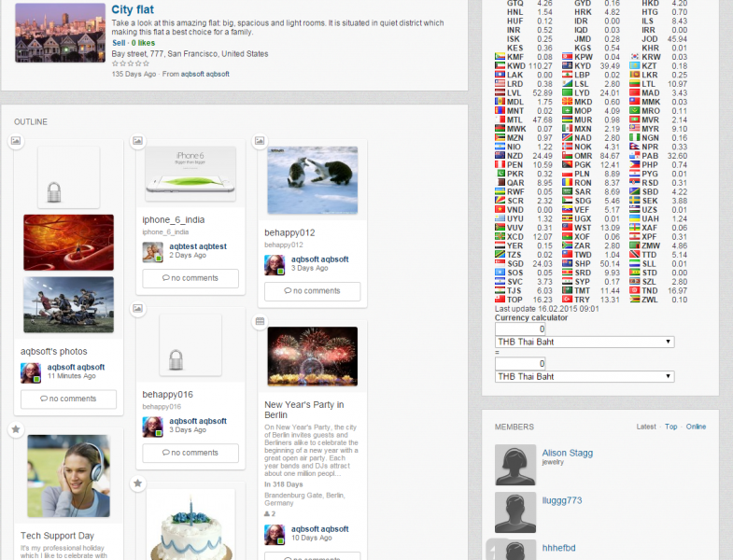Open Alison Stagg member profile
733x560 pixels.
(x=567, y=453)
